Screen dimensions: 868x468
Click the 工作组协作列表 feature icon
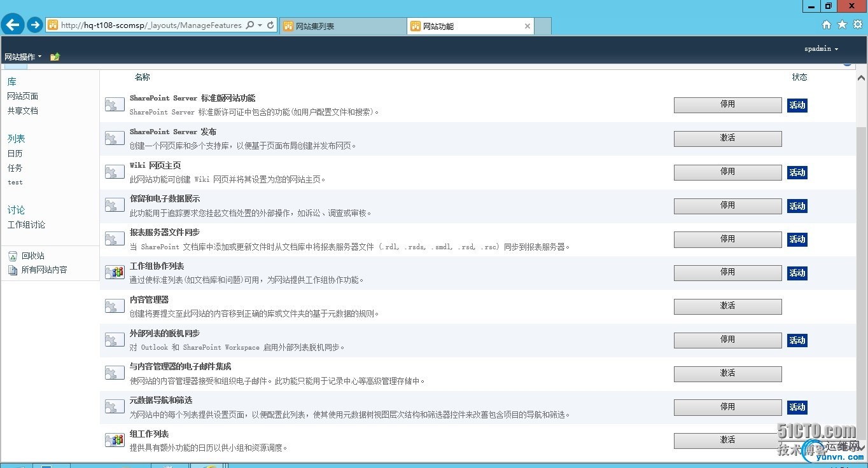point(115,272)
